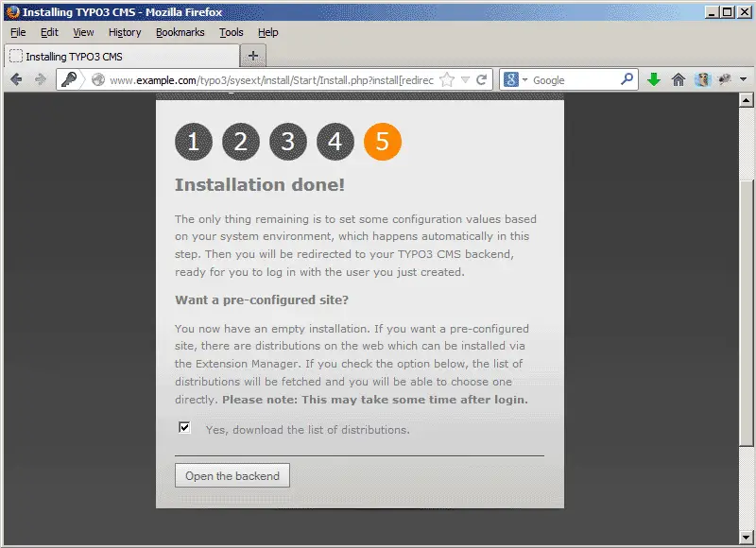Image resolution: width=756 pixels, height=548 pixels.
Task: Click the globe site icon in address bar
Action: tap(98, 79)
